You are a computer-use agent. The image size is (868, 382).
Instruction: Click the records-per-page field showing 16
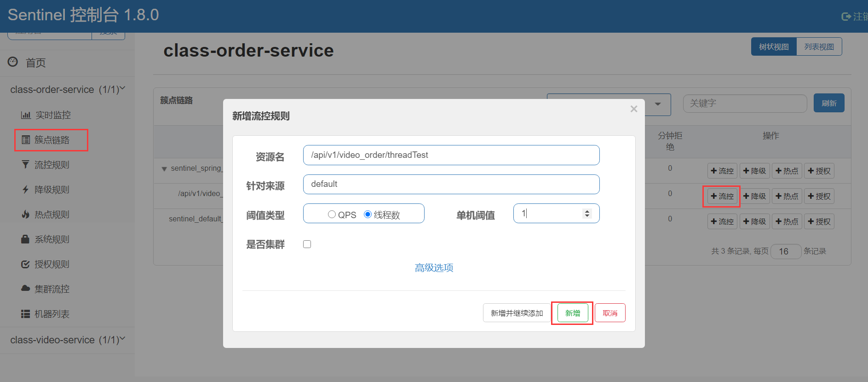tap(786, 251)
